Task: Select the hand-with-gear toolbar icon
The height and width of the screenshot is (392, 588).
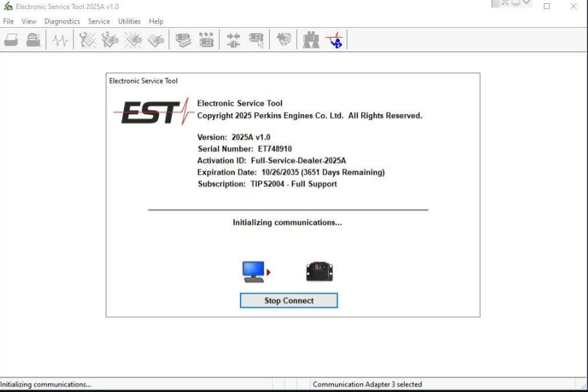Action: pos(283,40)
